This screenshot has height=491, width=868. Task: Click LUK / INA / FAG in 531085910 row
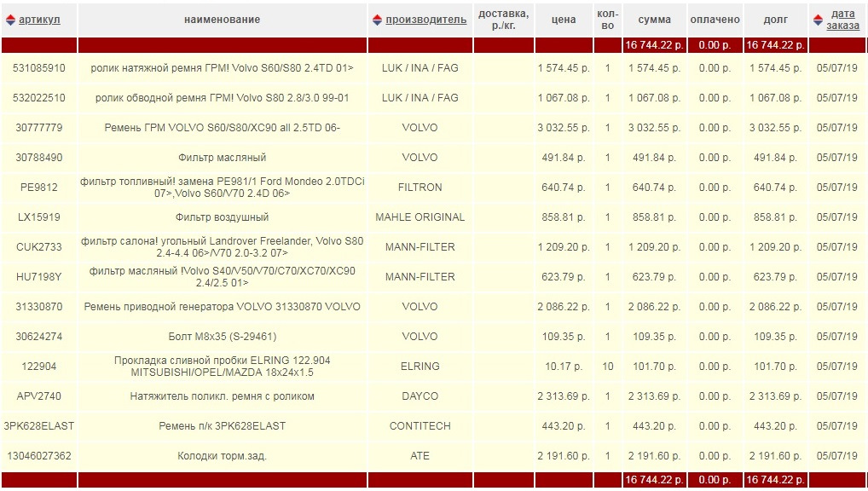420,68
